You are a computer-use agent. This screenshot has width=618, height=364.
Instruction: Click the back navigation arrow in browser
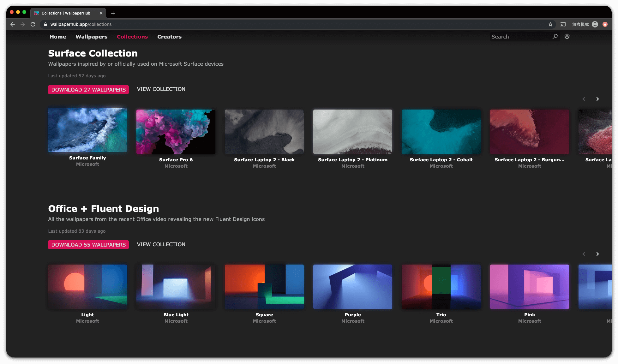13,24
